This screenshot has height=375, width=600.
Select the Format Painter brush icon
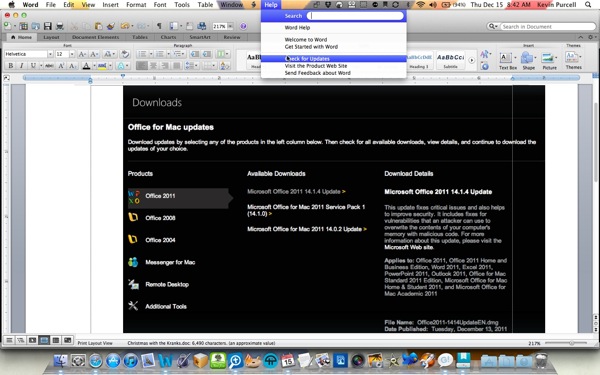pos(111,26)
